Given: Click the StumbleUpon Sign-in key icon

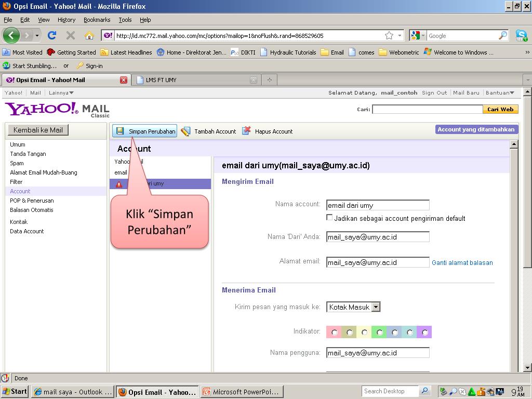Looking at the screenshot, I should (x=80, y=65).
